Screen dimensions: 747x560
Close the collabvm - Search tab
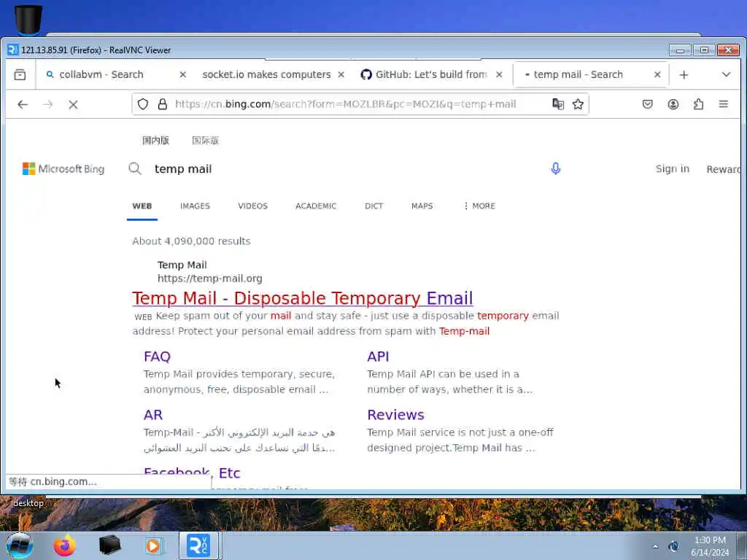[182, 75]
